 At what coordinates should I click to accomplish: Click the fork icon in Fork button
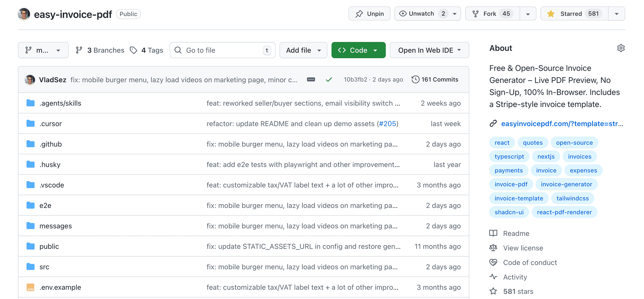[x=476, y=14]
